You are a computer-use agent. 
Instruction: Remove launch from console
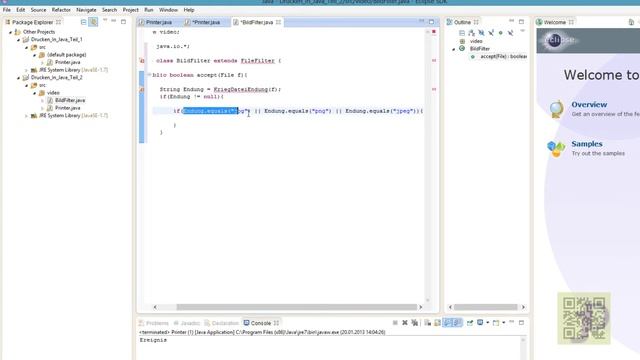click(x=405, y=323)
